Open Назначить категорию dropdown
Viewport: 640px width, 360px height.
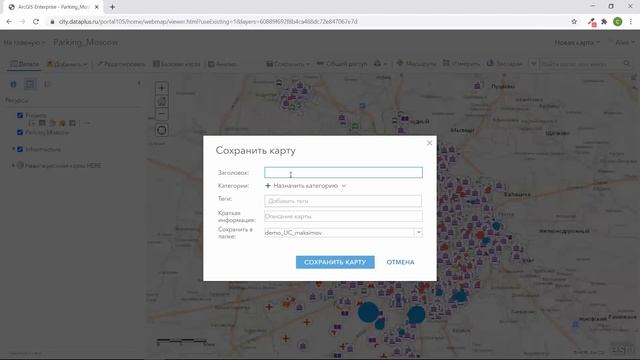click(x=306, y=186)
